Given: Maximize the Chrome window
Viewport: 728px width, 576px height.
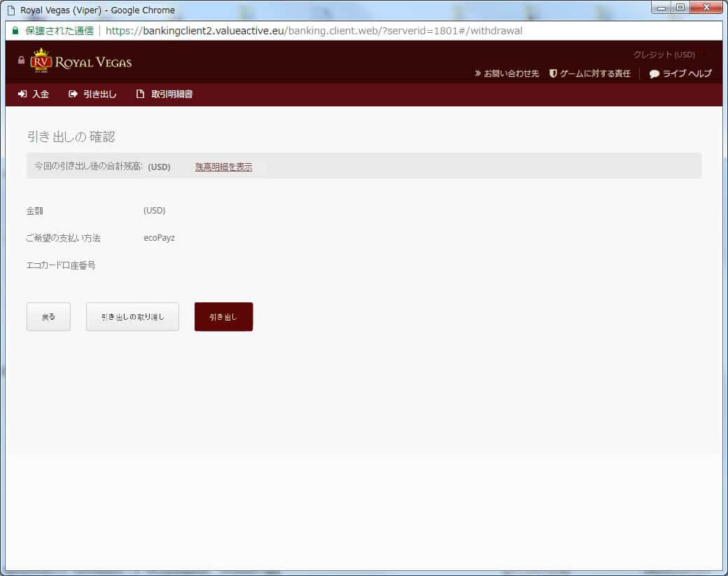Looking at the screenshot, I should (x=680, y=8).
